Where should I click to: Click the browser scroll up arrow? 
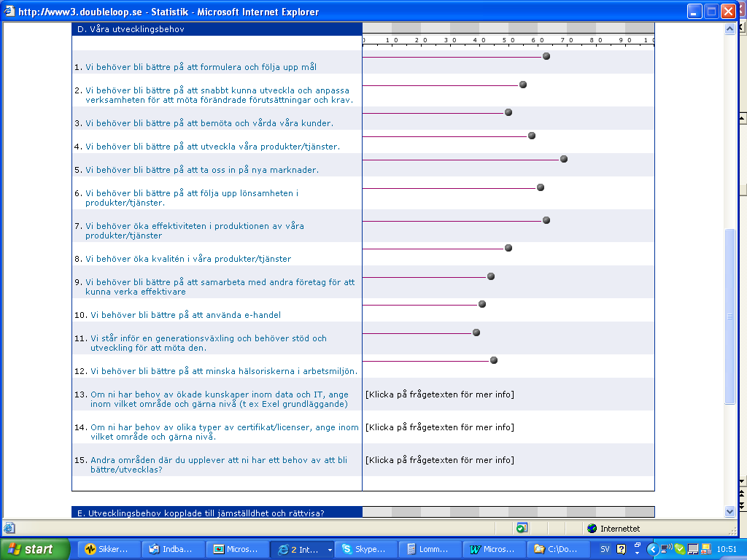pyautogui.click(x=729, y=28)
